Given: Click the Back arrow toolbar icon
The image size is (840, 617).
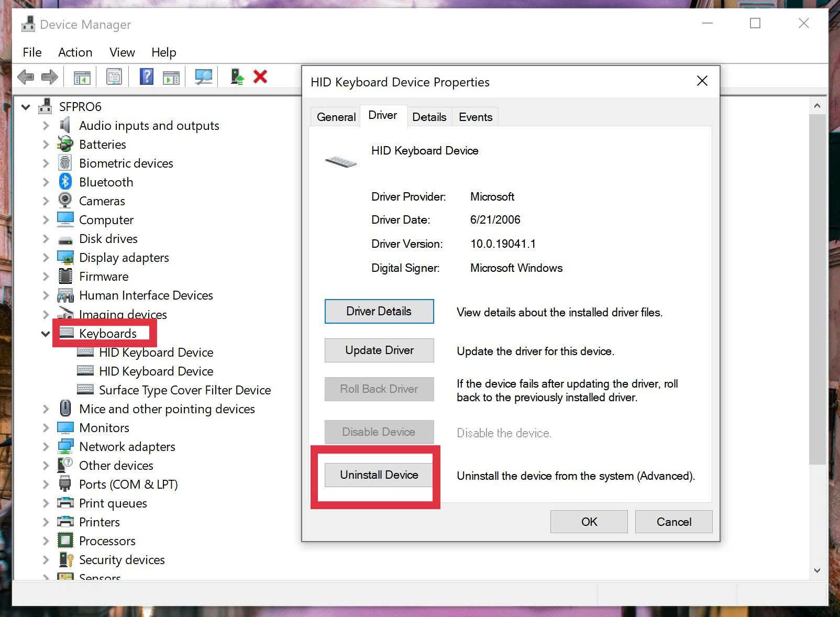Looking at the screenshot, I should (26, 78).
